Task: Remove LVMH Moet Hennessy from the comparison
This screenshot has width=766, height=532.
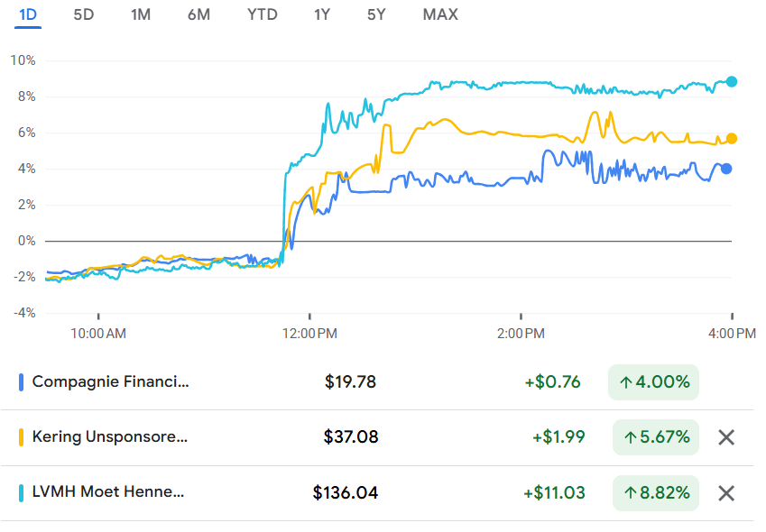Action: coord(725,493)
